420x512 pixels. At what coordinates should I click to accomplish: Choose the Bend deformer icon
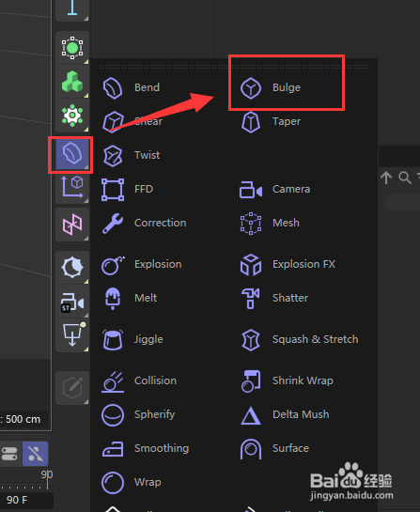click(113, 87)
